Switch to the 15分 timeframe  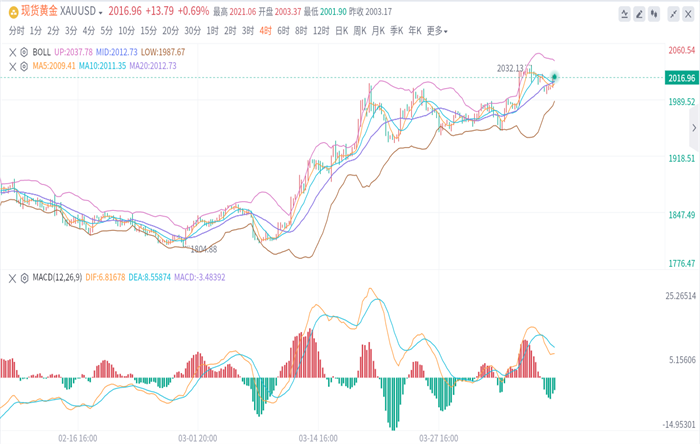(148, 31)
